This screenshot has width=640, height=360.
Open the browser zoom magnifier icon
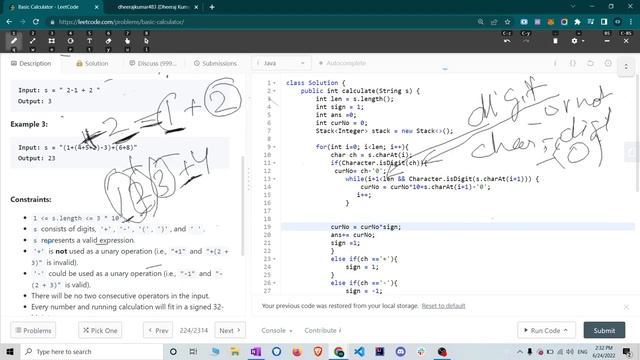[x=480, y=22]
